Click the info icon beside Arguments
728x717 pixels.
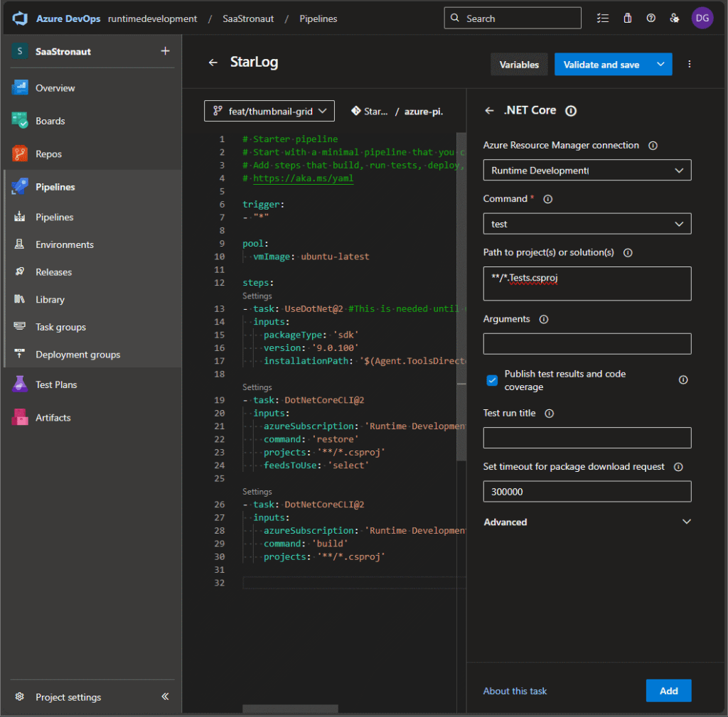pos(544,320)
